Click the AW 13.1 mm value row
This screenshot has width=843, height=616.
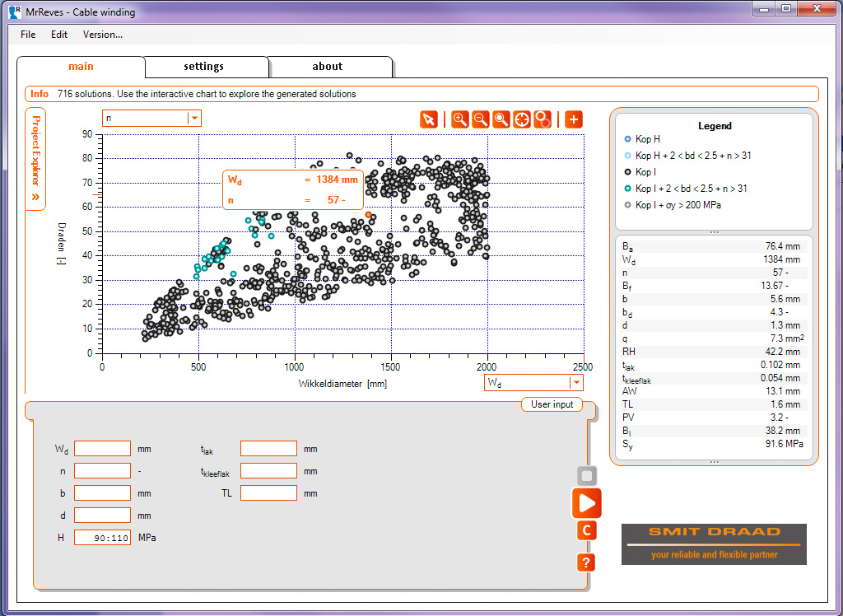pos(714,391)
